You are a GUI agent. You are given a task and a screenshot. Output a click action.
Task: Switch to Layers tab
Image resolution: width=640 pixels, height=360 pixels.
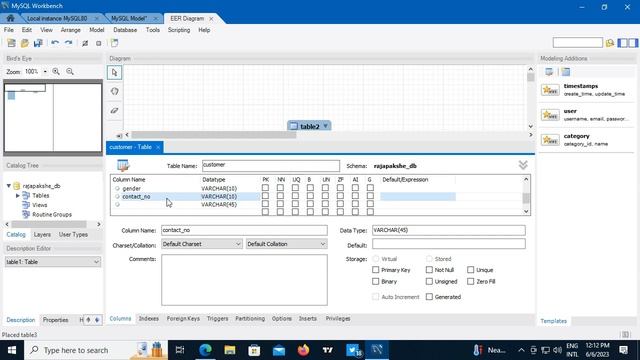[42, 235]
